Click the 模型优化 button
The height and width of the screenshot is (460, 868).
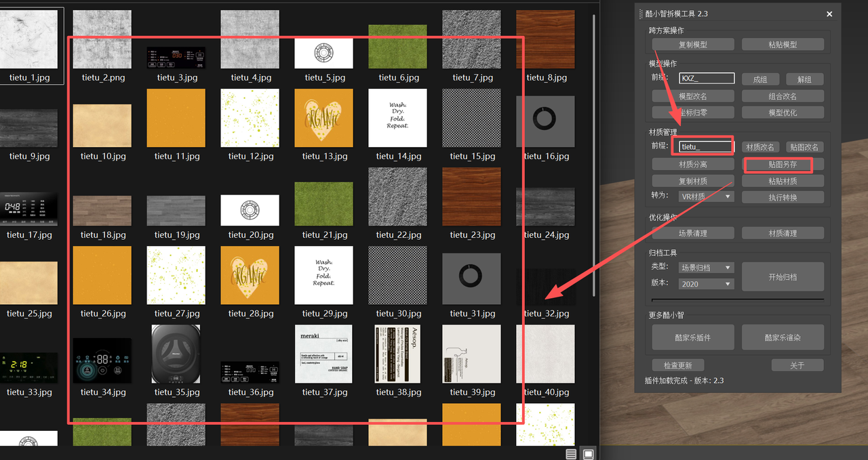pos(783,112)
